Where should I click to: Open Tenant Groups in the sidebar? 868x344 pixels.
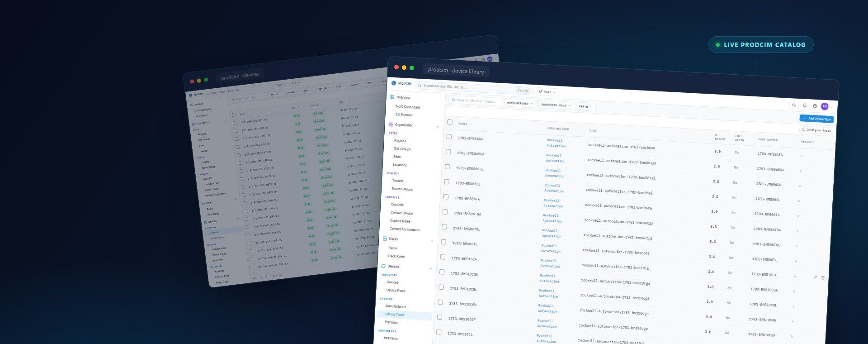tap(402, 189)
